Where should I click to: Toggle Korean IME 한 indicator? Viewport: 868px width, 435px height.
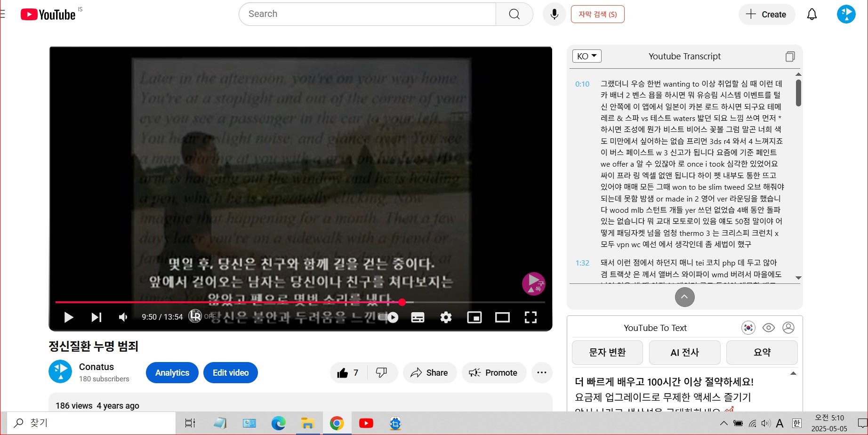point(797,423)
